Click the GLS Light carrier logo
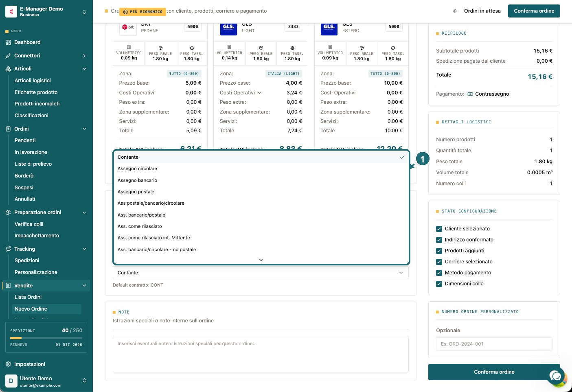The height and width of the screenshot is (392, 572). point(228,27)
